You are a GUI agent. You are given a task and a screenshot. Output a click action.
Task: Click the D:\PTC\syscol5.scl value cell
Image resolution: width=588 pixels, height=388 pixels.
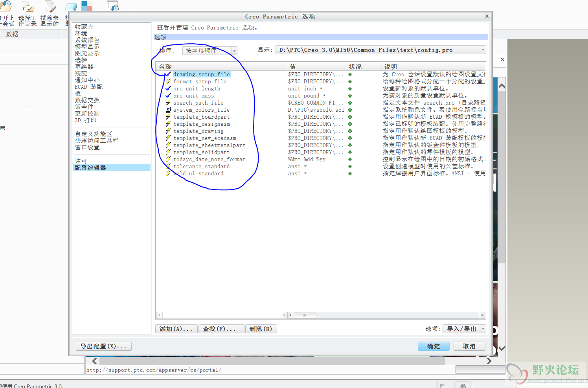[x=316, y=110]
